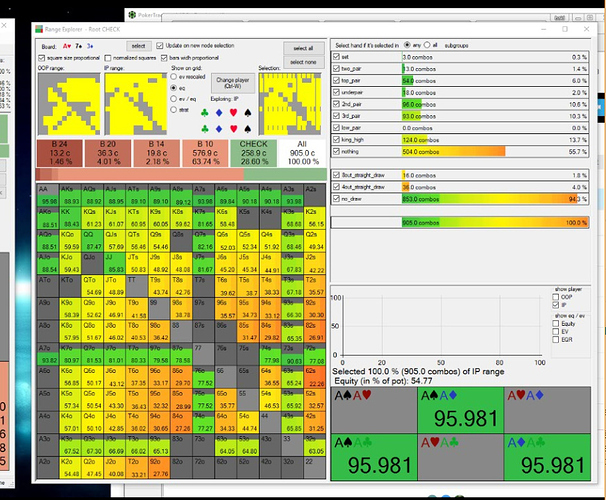The image size is (606, 500).
Task: Select the B 20 bet action
Action: [x=108, y=153]
